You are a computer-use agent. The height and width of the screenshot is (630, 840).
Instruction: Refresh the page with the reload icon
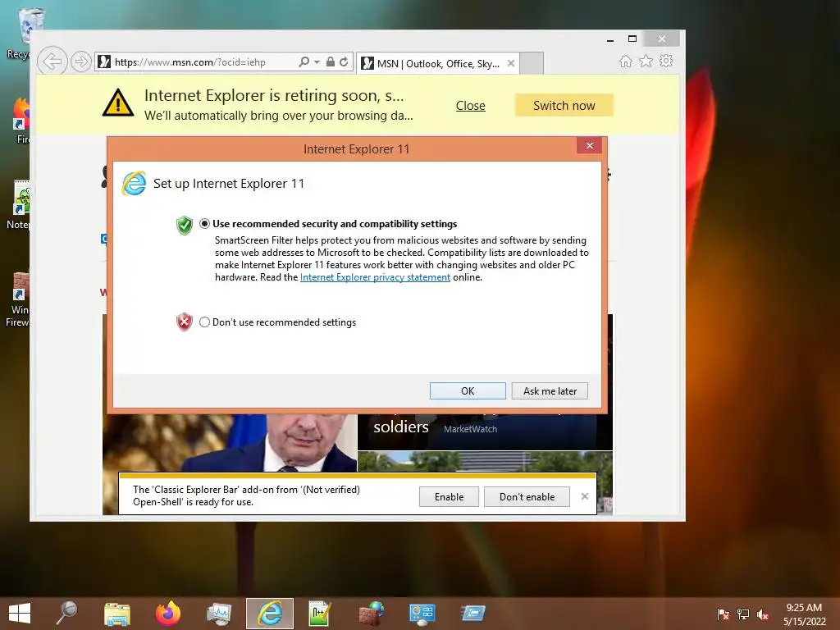click(x=344, y=62)
